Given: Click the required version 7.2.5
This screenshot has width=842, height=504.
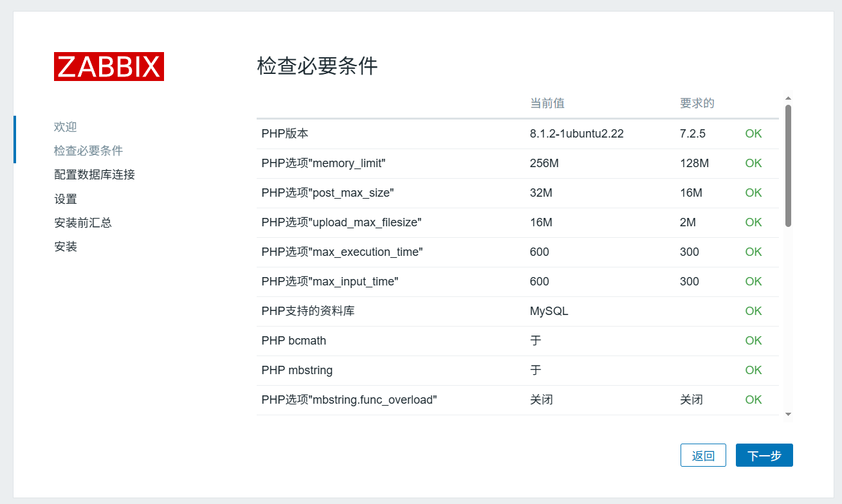Looking at the screenshot, I should click(x=693, y=134).
